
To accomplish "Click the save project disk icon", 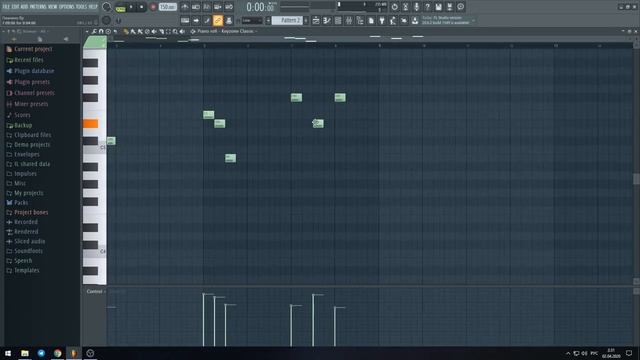I will pyautogui.click(x=438, y=7).
